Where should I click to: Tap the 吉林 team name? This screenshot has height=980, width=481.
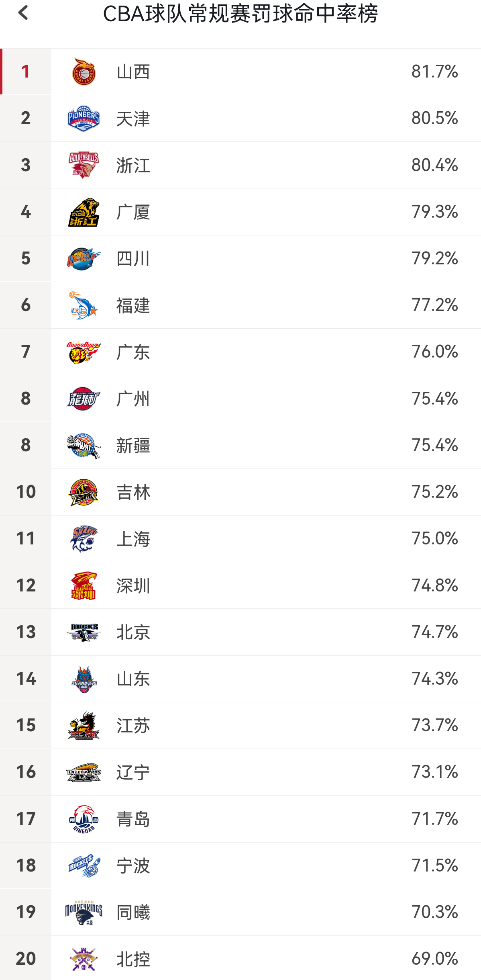[x=133, y=492]
